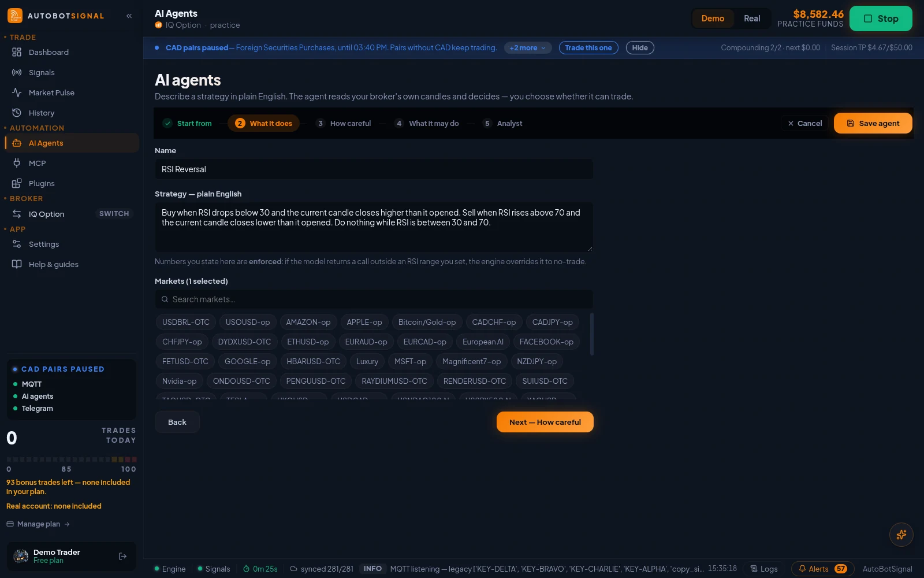Toggle the USDBRL-OTC market chip
This screenshot has width=924, height=578.
(x=185, y=322)
